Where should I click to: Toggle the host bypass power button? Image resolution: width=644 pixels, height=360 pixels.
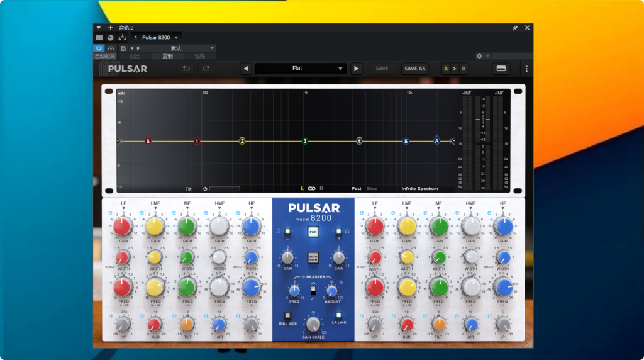tap(99, 48)
